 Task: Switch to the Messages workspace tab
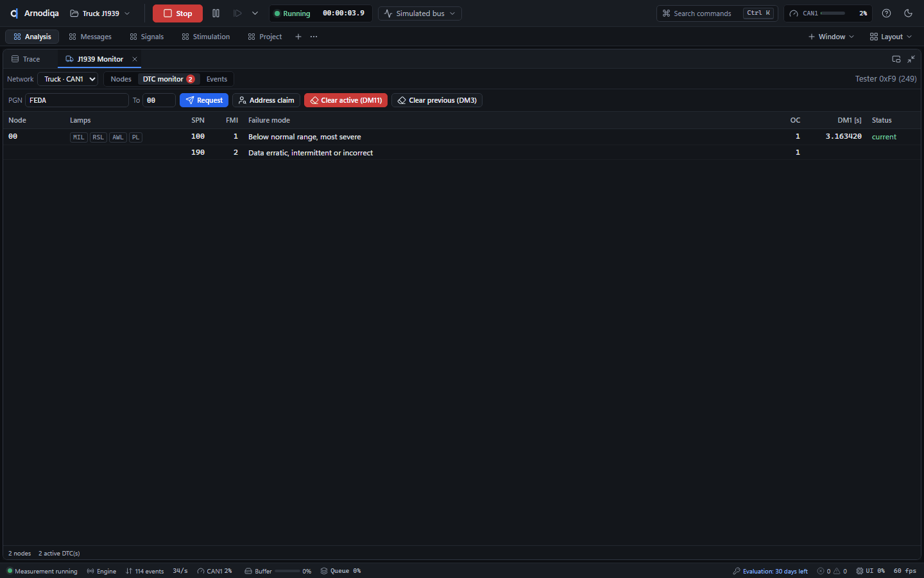click(90, 37)
